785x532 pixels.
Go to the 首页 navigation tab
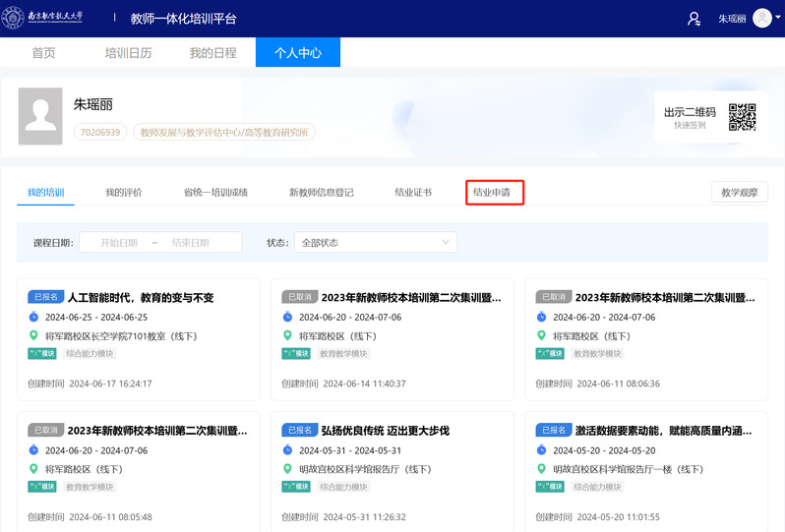click(43, 53)
